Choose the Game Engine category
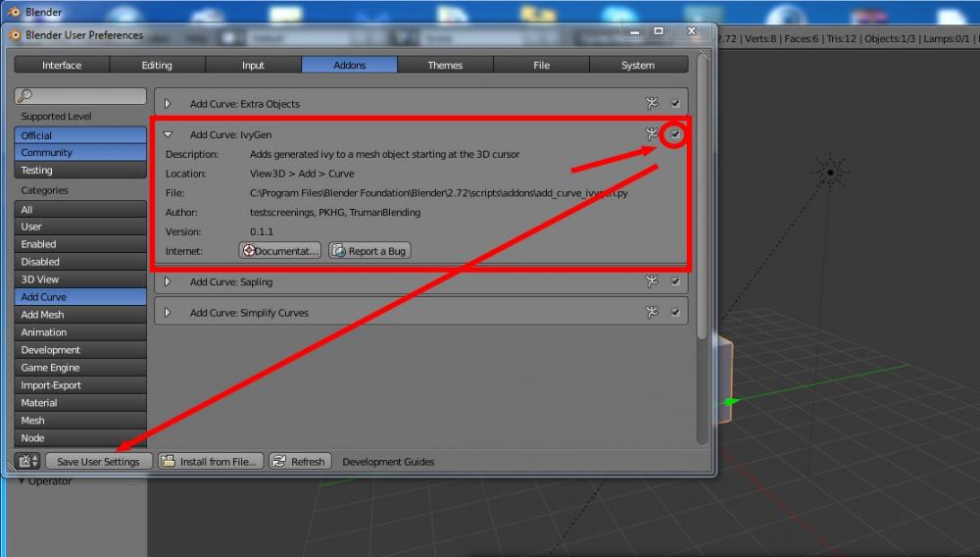 tap(80, 368)
